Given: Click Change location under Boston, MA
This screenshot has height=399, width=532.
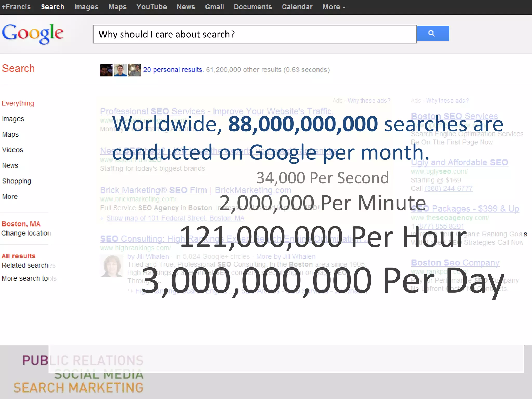Looking at the screenshot, I should 26,233.
